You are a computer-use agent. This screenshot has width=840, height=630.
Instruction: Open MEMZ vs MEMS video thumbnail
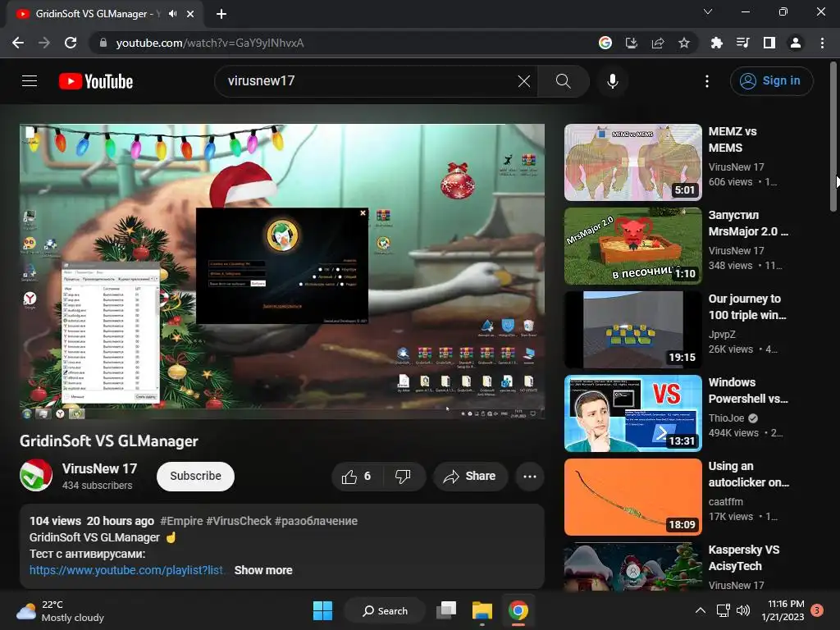(633, 162)
